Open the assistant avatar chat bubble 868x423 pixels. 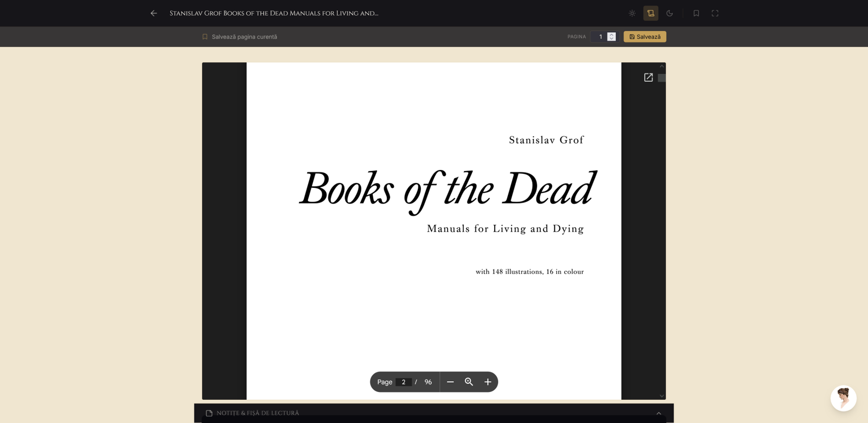click(x=844, y=399)
